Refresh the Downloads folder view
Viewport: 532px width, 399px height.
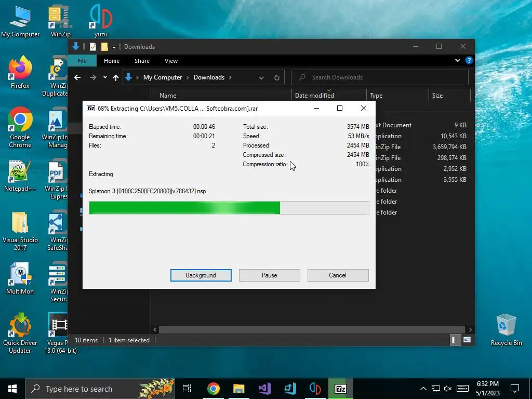click(277, 78)
